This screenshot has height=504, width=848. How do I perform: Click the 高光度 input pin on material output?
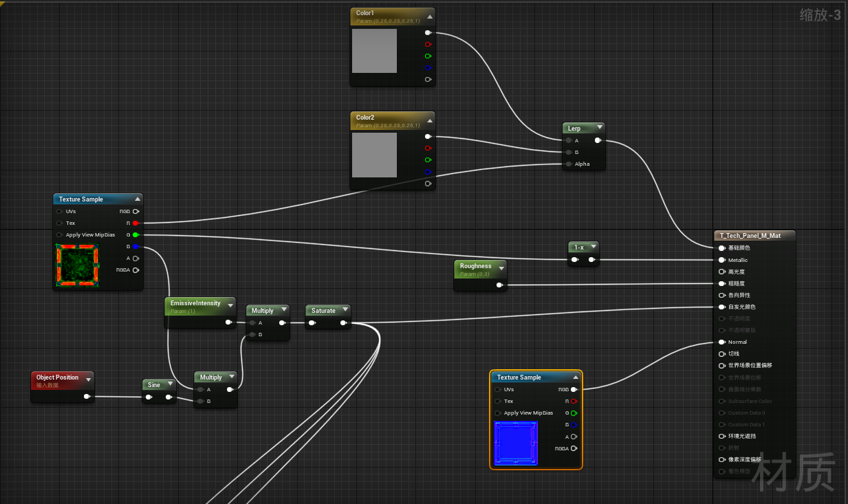[x=721, y=272]
